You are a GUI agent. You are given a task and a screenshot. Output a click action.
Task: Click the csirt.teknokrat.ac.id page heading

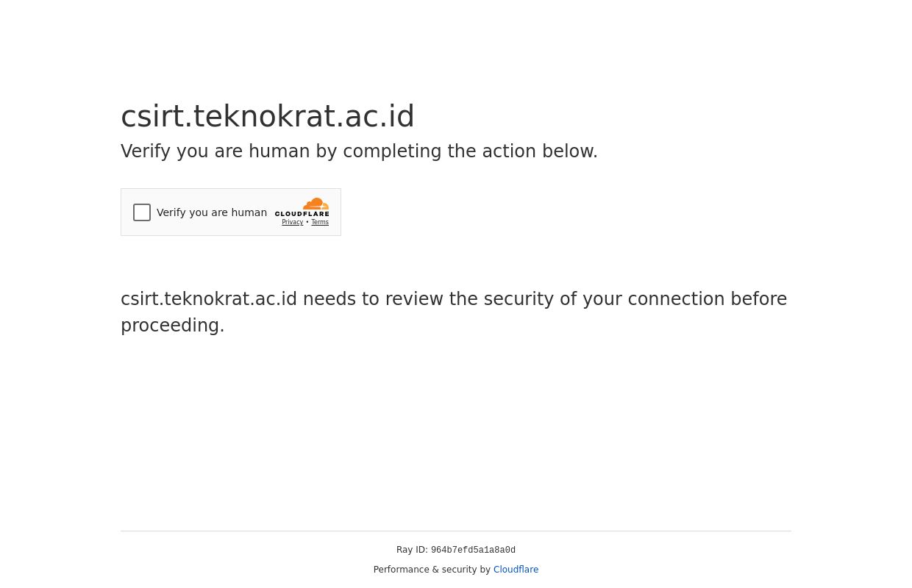(268, 116)
